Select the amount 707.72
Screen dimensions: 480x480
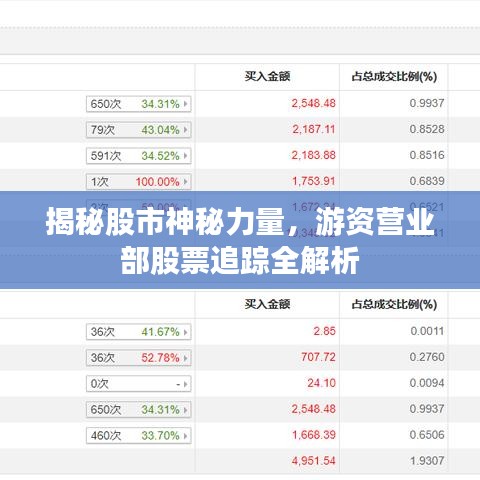click(x=318, y=357)
